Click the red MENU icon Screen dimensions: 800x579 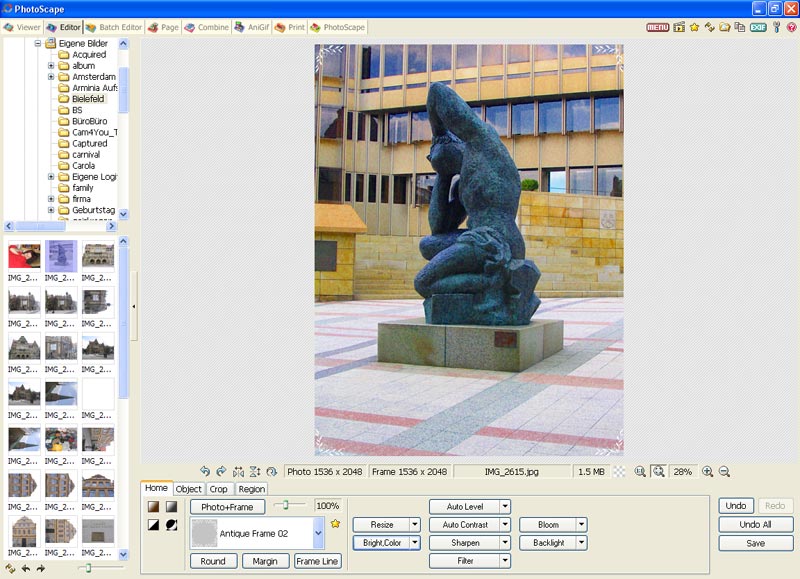click(x=657, y=27)
